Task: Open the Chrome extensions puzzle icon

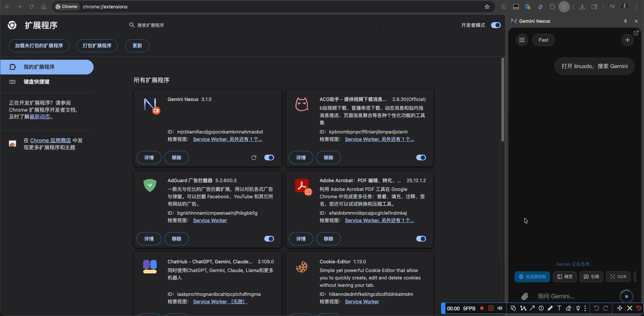Action: pos(552,7)
